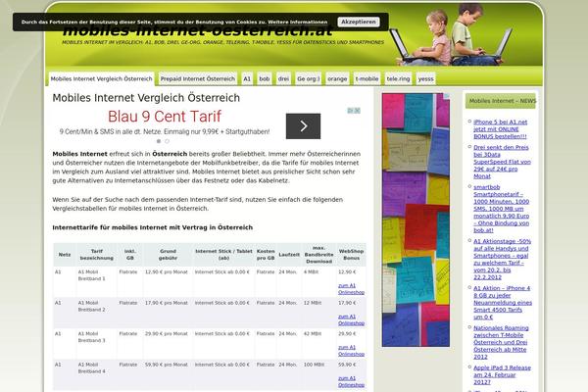Open A1 Aktion iPhone 4 news link
Screen dimensions: 588x392
point(503,303)
